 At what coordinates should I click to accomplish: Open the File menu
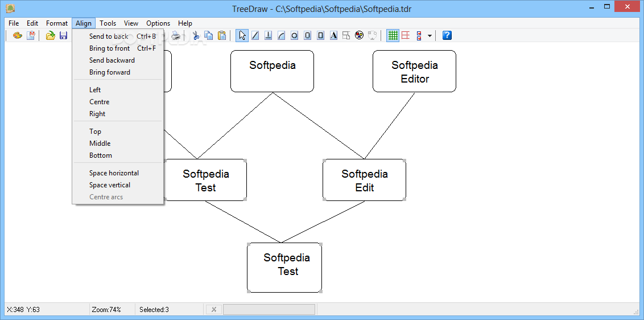14,23
